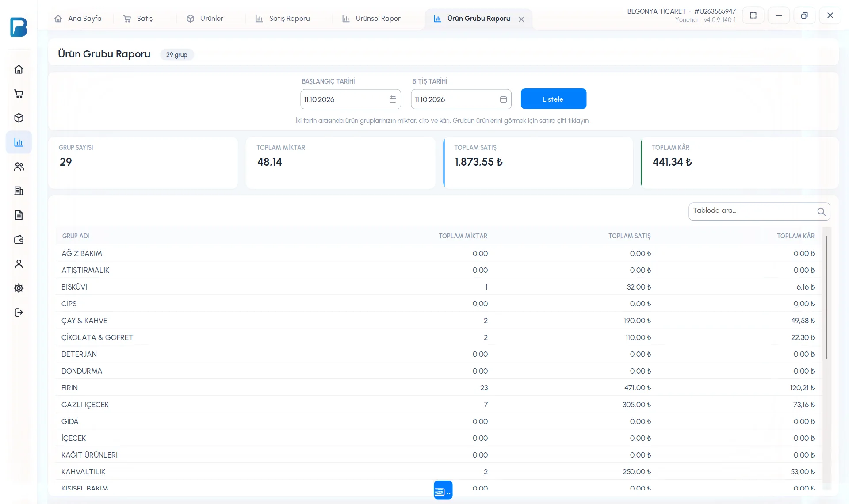Open start date calendar picker
Screen dimensions: 849x504
[x=393, y=99]
